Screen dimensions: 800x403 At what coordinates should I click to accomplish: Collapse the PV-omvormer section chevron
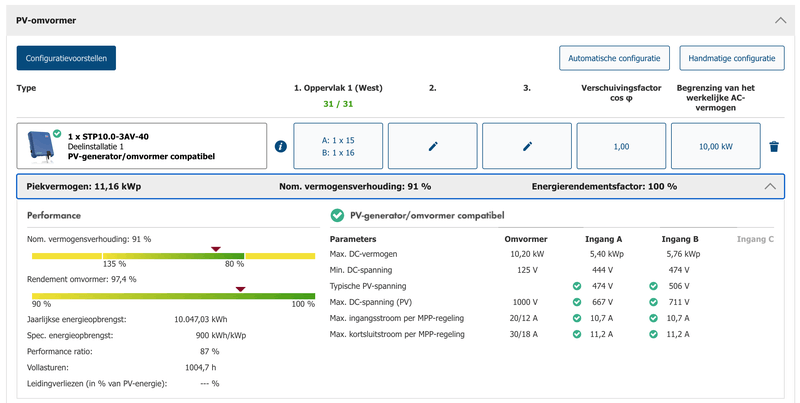pyautogui.click(x=779, y=19)
